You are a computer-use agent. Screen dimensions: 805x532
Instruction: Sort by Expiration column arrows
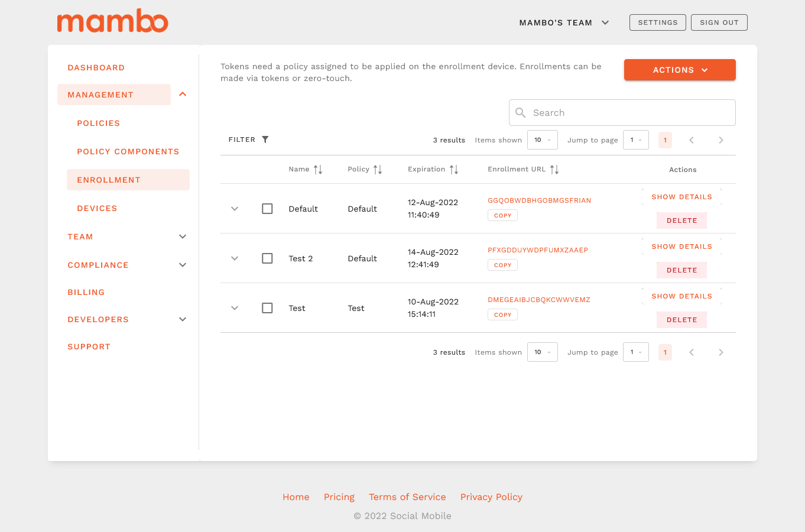pyautogui.click(x=454, y=170)
